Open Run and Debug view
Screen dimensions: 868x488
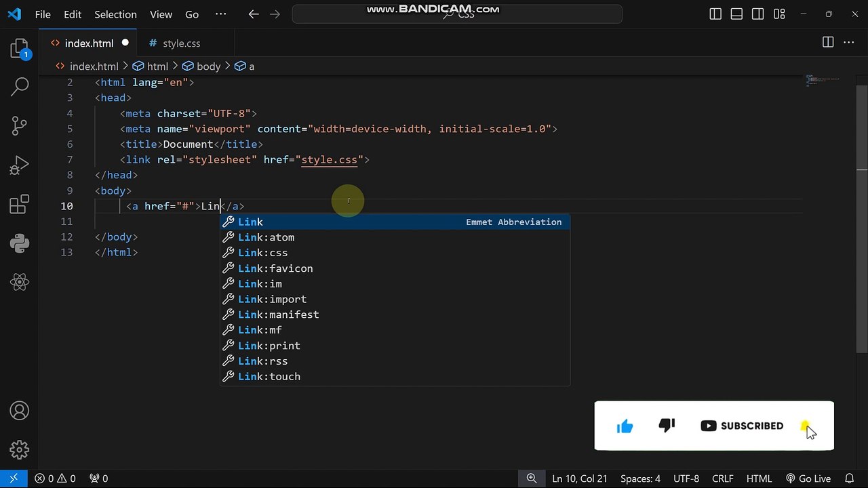pyautogui.click(x=20, y=165)
